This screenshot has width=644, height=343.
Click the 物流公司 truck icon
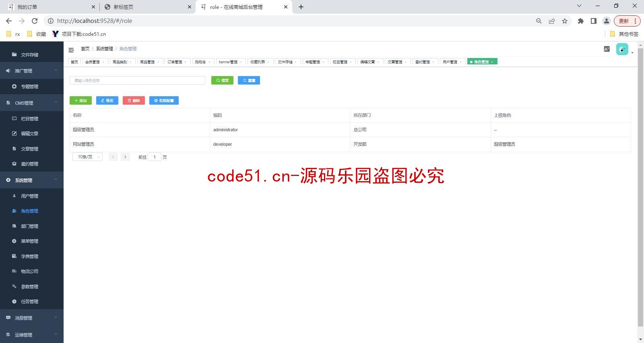click(x=14, y=271)
